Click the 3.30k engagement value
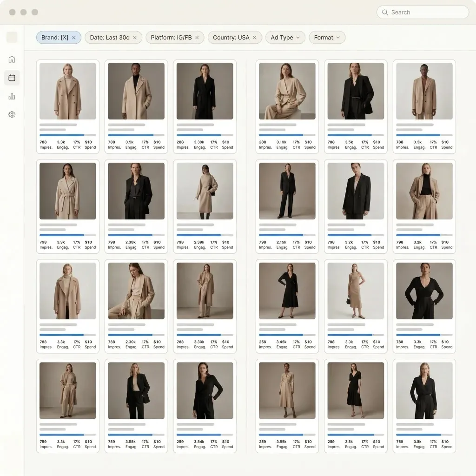 pyautogui.click(x=199, y=342)
